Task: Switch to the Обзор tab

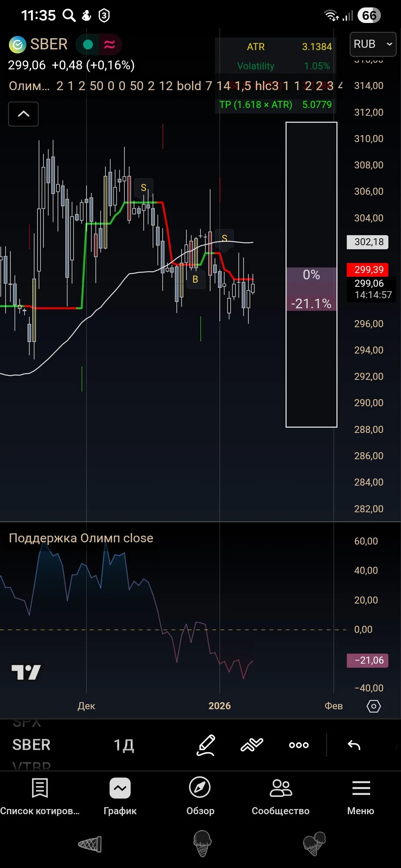Action: 200,797
